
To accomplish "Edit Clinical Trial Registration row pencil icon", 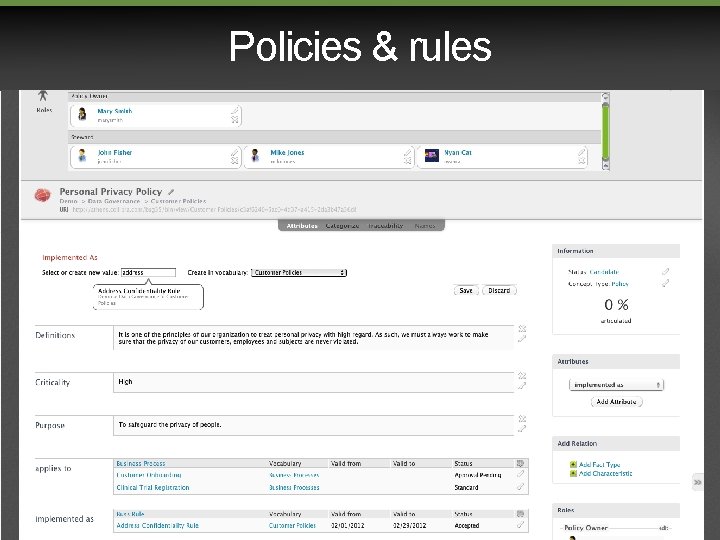I will (520, 487).
